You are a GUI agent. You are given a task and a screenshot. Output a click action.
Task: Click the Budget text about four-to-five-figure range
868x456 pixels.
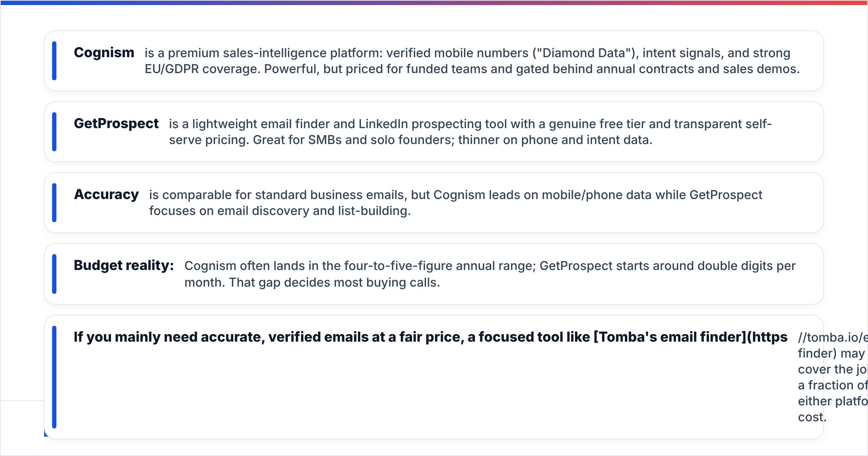pyautogui.click(x=490, y=274)
